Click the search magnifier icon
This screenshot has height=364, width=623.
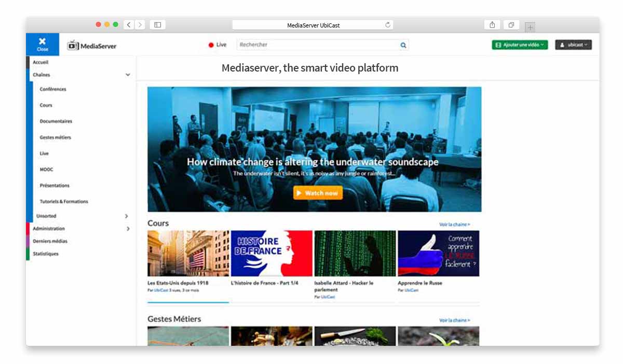(403, 45)
